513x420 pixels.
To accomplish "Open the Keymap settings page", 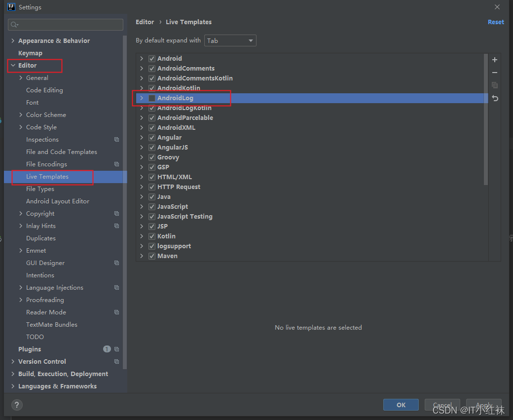I will pos(31,53).
